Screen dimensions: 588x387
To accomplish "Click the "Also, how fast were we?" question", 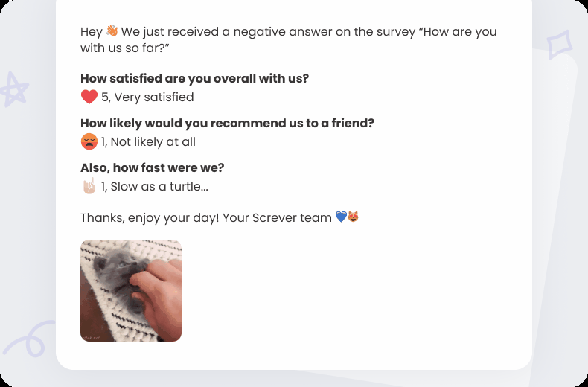I will [152, 167].
